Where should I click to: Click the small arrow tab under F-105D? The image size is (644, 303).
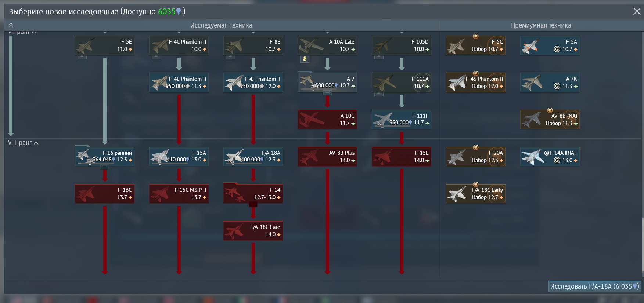coord(379,56)
